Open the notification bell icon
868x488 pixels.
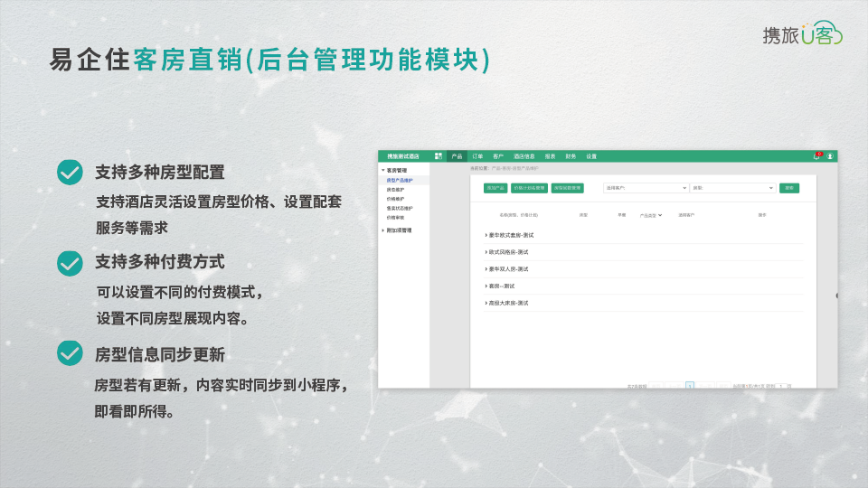point(816,156)
